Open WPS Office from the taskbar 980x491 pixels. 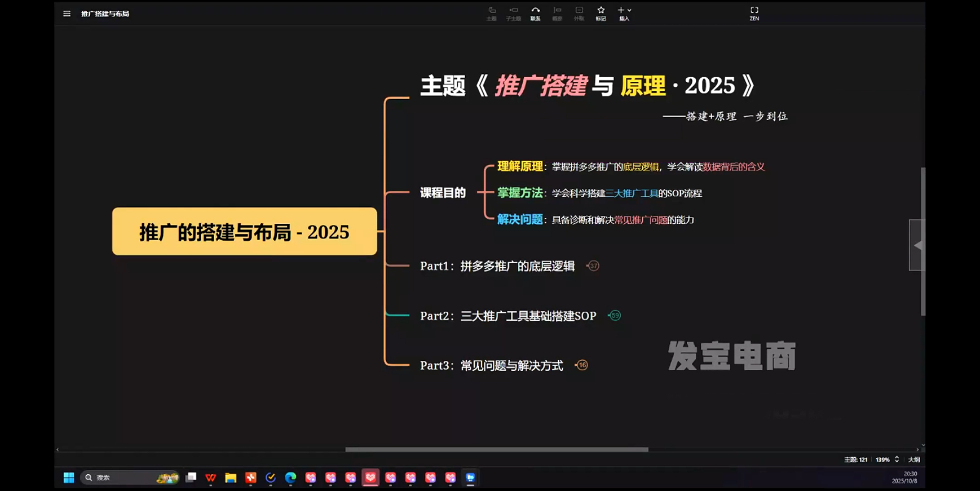click(x=211, y=477)
